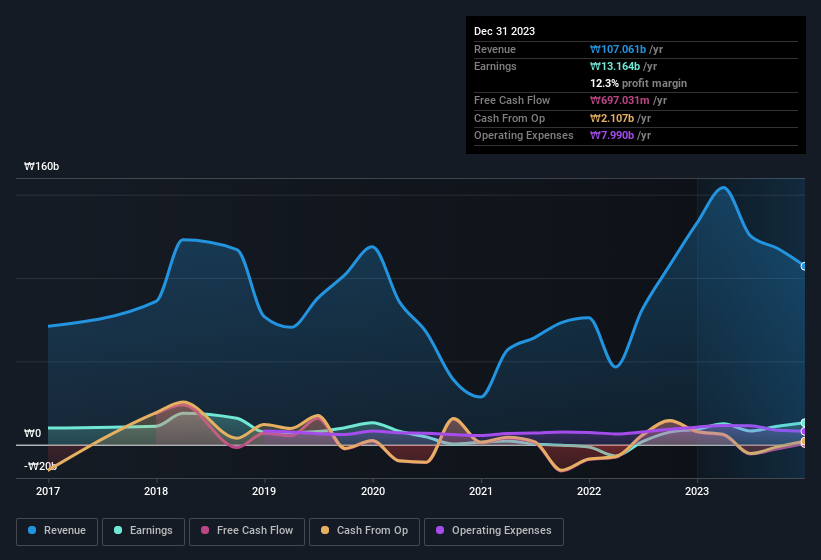Image resolution: width=821 pixels, height=560 pixels.
Task: Toggle the Revenue series in the legend
Action: pos(57,530)
